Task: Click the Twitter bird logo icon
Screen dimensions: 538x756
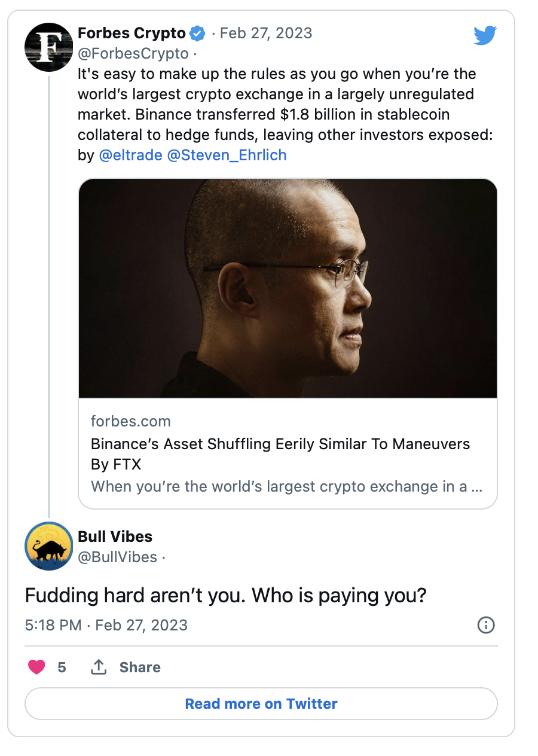Action: [485, 36]
